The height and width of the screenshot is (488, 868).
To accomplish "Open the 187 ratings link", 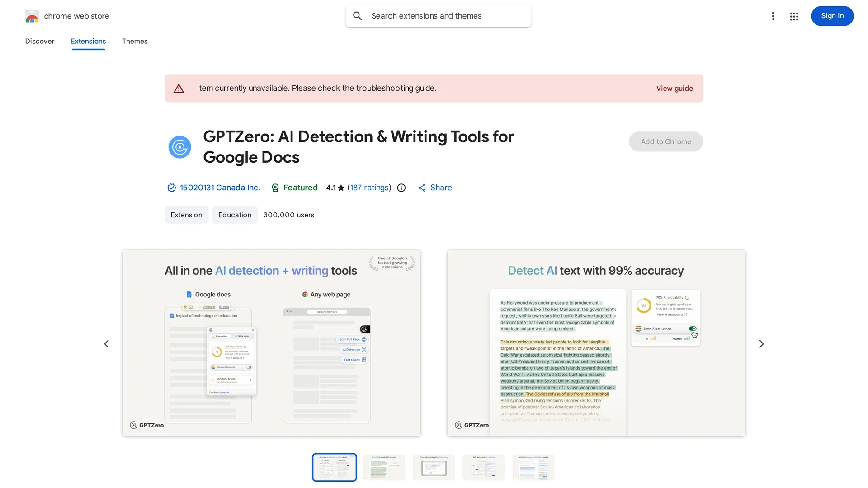I will 369,188.
